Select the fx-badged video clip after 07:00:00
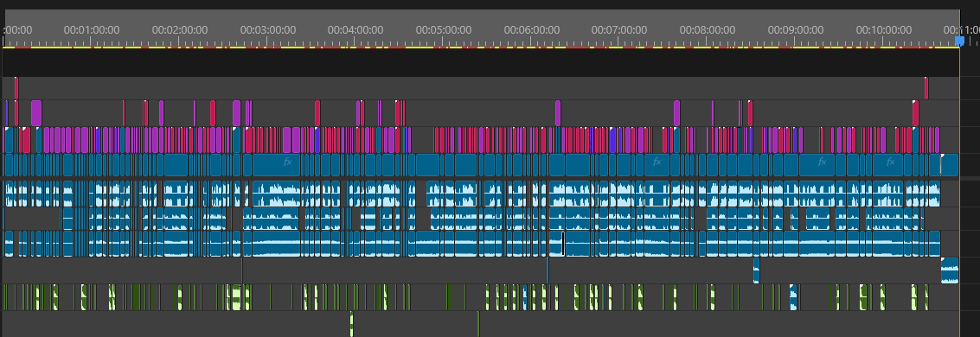 click(x=657, y=165)
